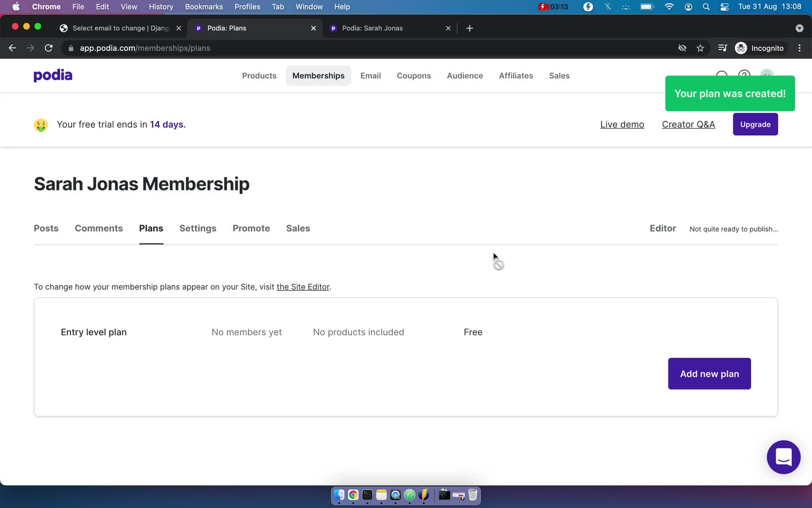Select the Settings tab
The width and height of the screenshot is (812, 508).
198,228
